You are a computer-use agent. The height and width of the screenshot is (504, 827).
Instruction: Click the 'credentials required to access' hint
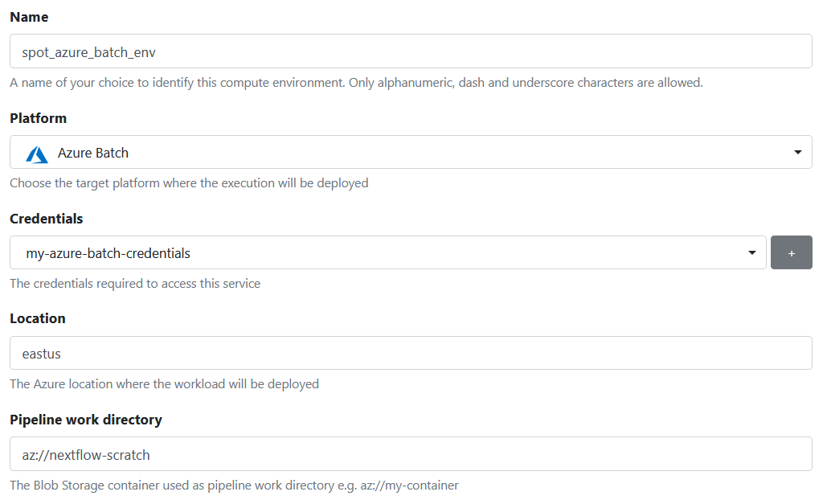point(135,284)
